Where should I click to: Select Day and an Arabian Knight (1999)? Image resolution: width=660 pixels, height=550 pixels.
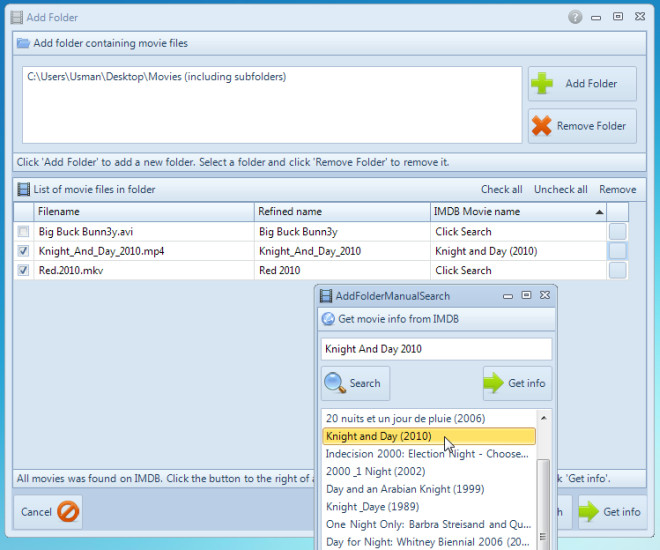click(x=429, y=489)
